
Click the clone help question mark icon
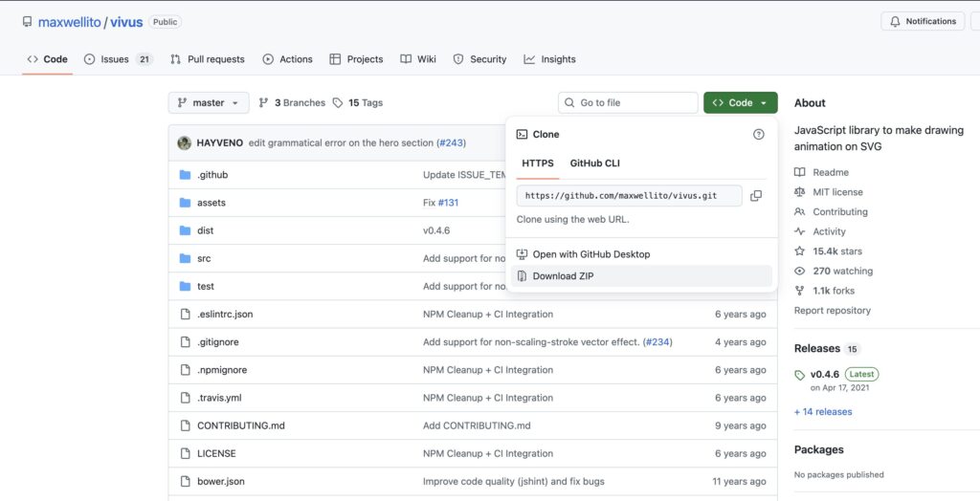758,134
